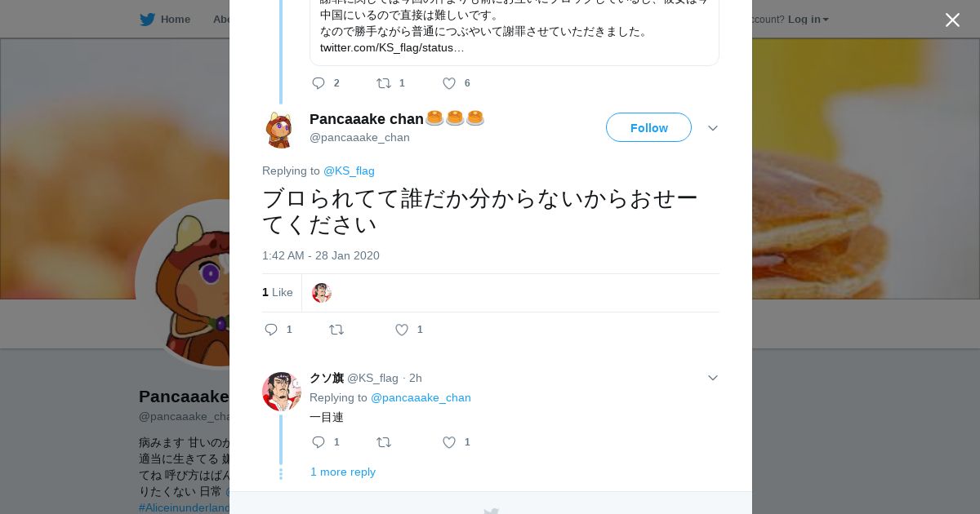Reply to クソ旗's tweet at bottom
The height and width of the screenshot is (514, 980).
pyautogui.click(x=319, y=442)
